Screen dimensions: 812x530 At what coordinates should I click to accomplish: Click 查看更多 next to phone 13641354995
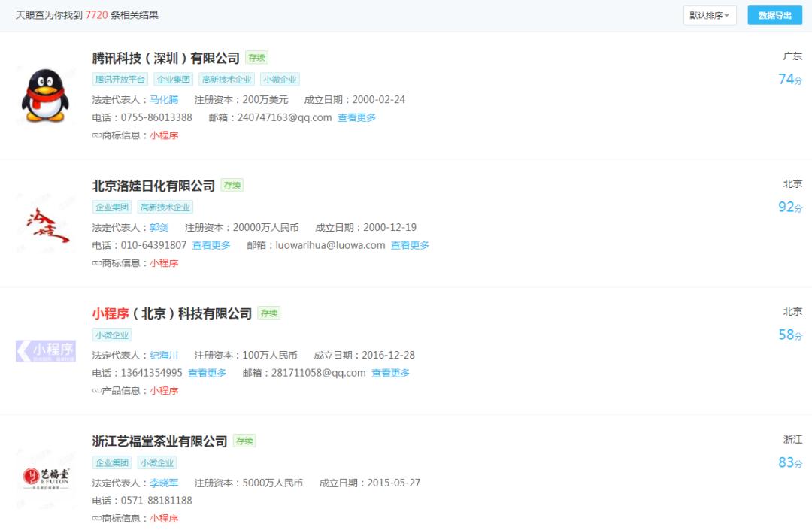(x=208, y=373)
